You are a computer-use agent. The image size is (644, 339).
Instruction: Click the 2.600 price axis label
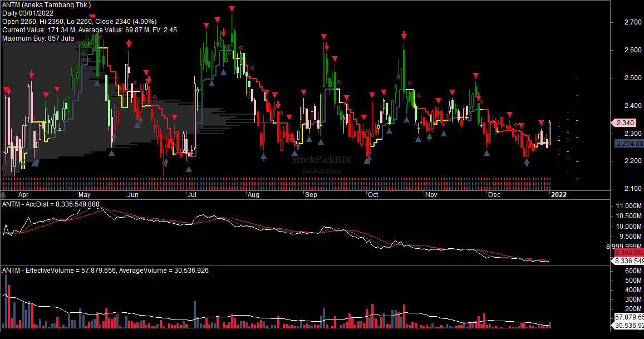tap(633, 50)
